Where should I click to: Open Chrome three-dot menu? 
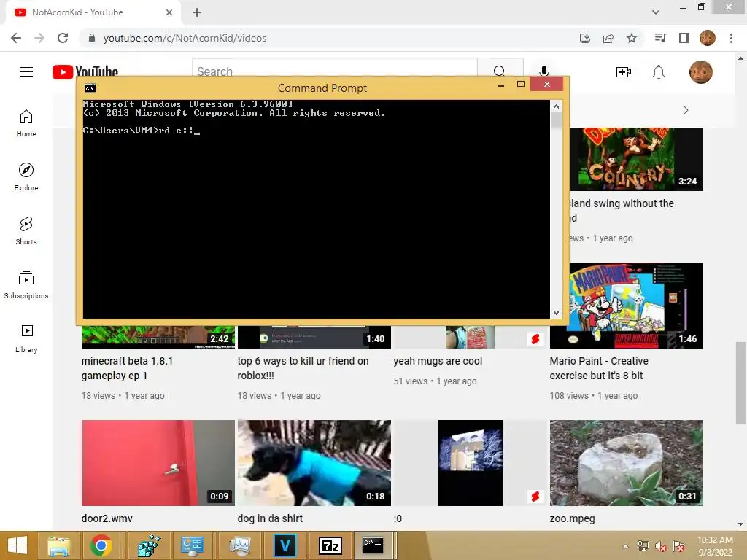tap(731, 38)
